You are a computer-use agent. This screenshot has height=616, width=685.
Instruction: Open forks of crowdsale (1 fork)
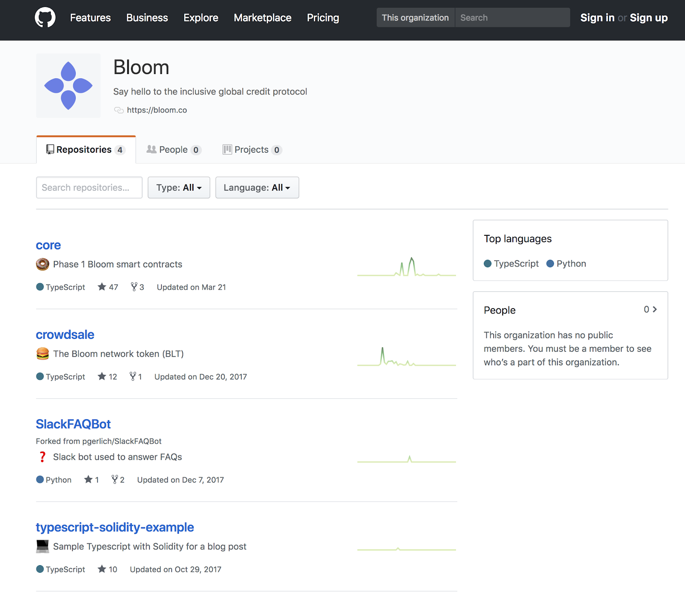[x=136, y=376]
